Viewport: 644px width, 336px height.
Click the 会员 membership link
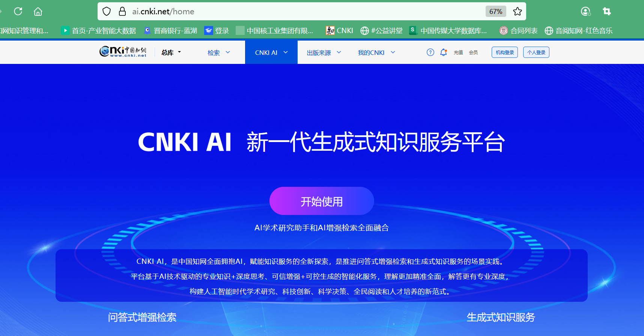pos(473,53)
